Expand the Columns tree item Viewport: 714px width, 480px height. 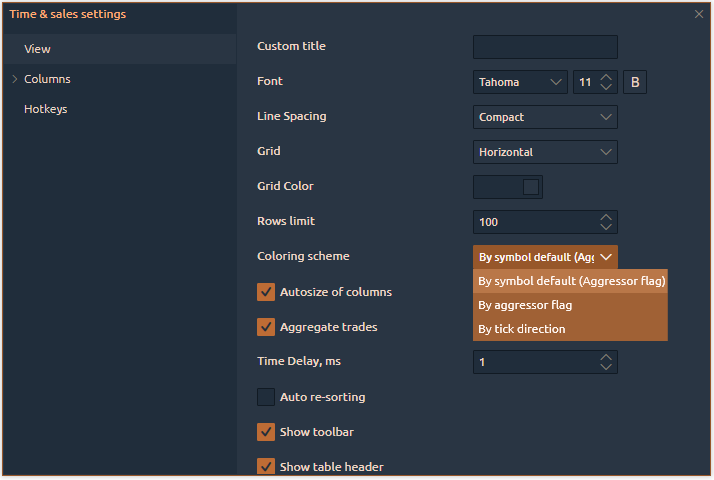pyautogui.click(x=15, y=79)
